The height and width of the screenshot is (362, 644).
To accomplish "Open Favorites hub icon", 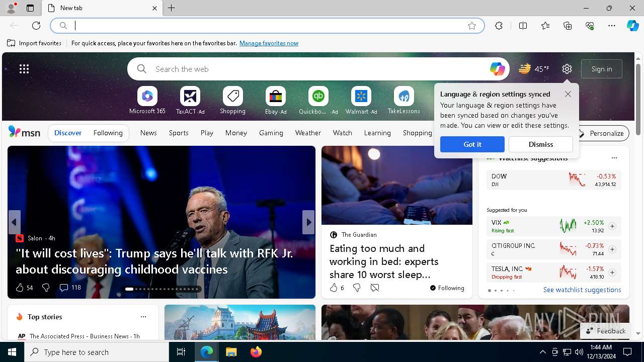I will [545, 26].
